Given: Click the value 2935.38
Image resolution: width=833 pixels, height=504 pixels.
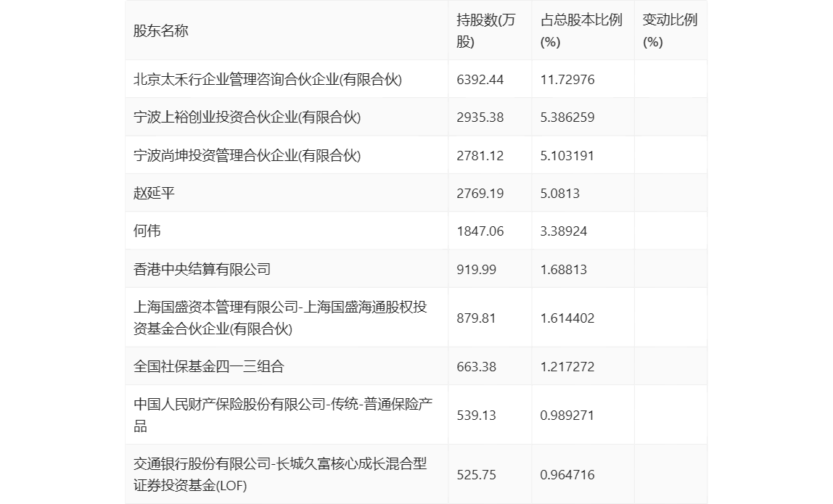Looking at the screenshot, I should tap(480, 117).
